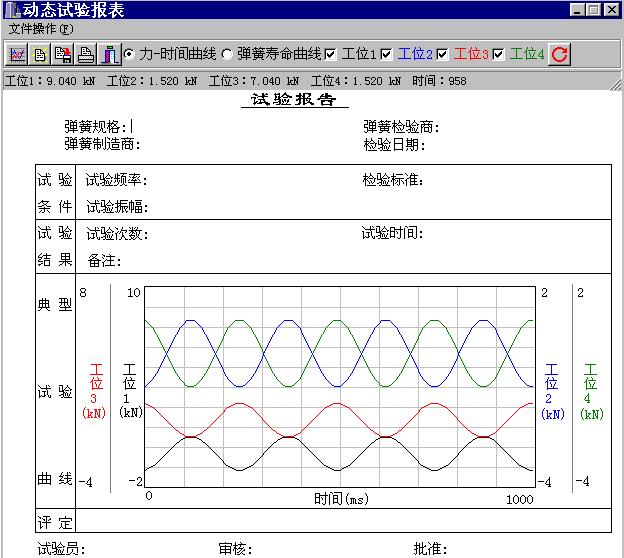Click the app icon in title bar
This screenshot has width=624, height=558.
click(11, 9)
